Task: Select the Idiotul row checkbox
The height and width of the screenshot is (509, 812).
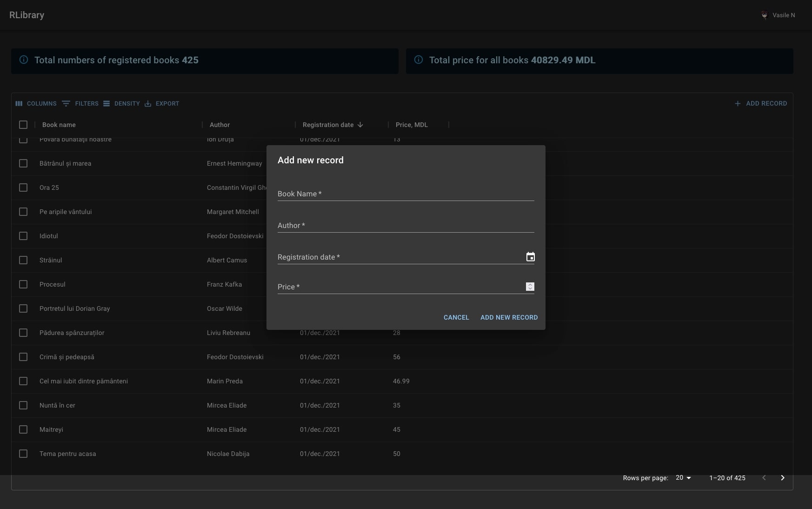Action: [x=23, y=236]
